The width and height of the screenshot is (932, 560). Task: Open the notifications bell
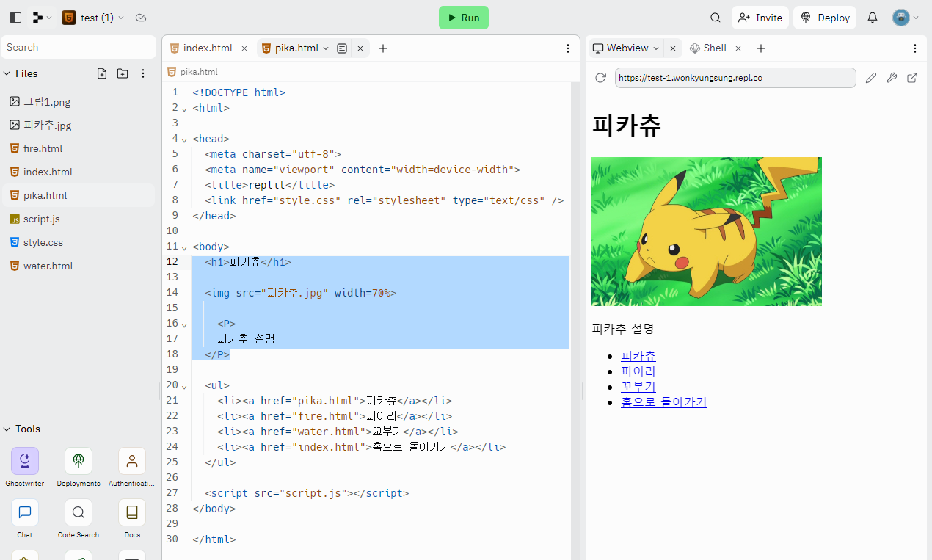tap(873, 18)
